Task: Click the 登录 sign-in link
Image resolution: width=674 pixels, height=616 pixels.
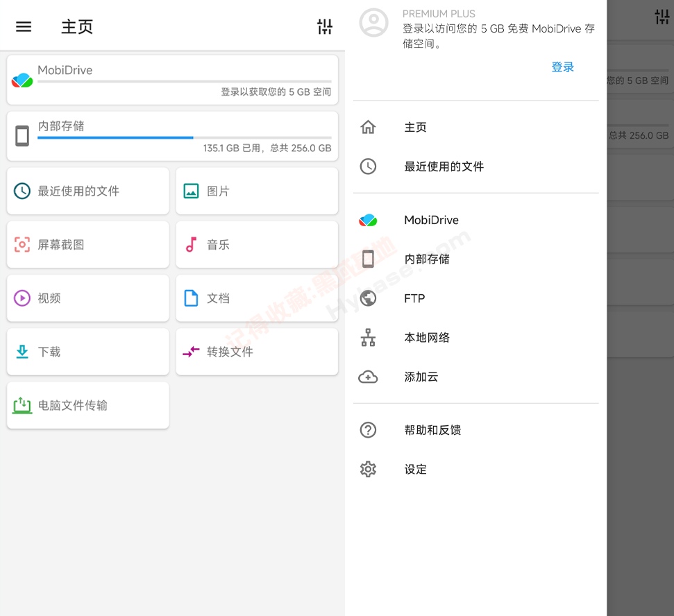Action: pyautogui.click(x=562, y=67)
